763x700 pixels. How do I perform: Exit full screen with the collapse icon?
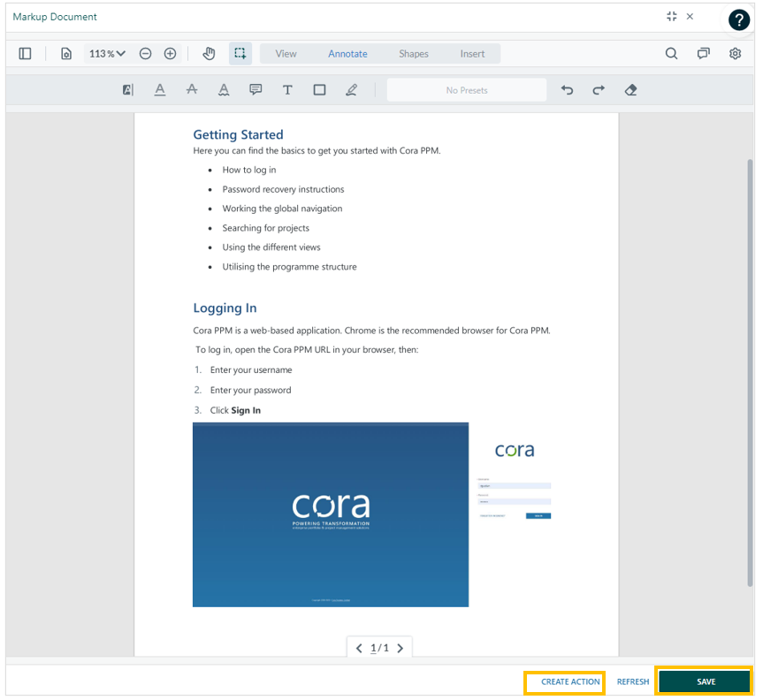click(672, 17)
